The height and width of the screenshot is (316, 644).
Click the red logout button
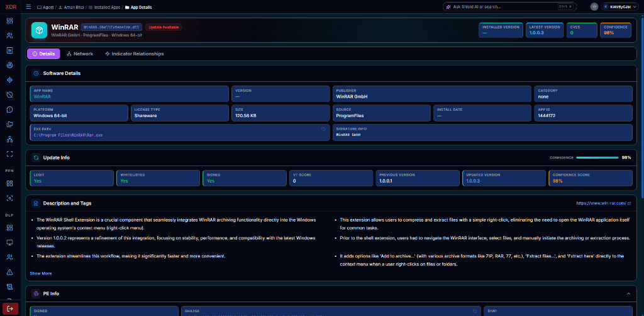click(x=10, y=308)
